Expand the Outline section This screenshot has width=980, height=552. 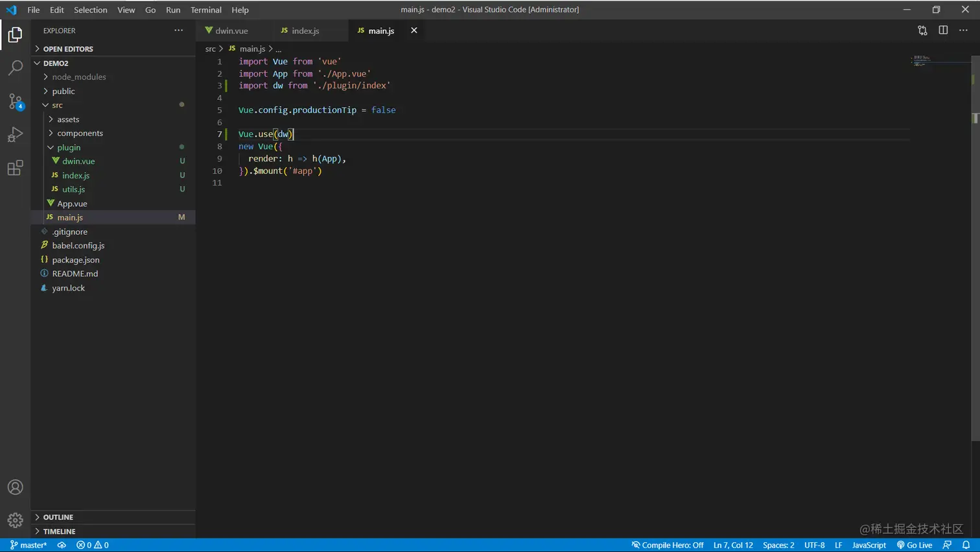(x=113, y=517)
